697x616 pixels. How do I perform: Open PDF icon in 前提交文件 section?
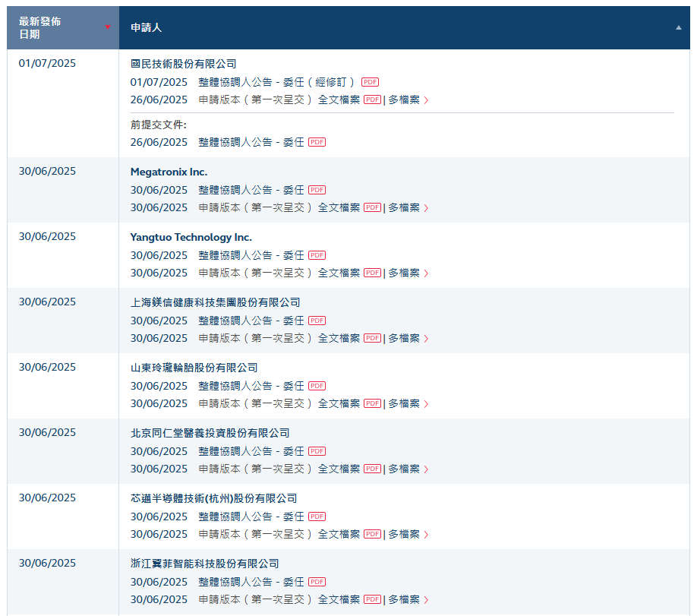[x=317, y=142]
